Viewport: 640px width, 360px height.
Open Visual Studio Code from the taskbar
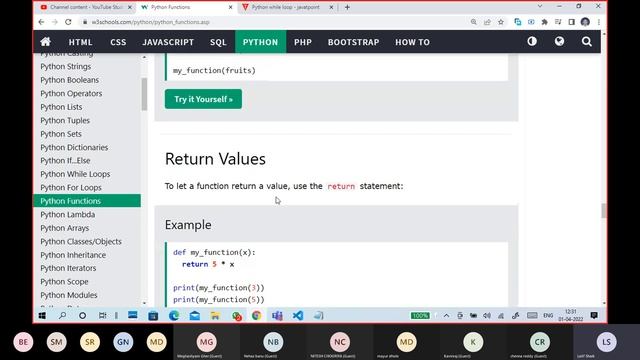tap(298, 316)
